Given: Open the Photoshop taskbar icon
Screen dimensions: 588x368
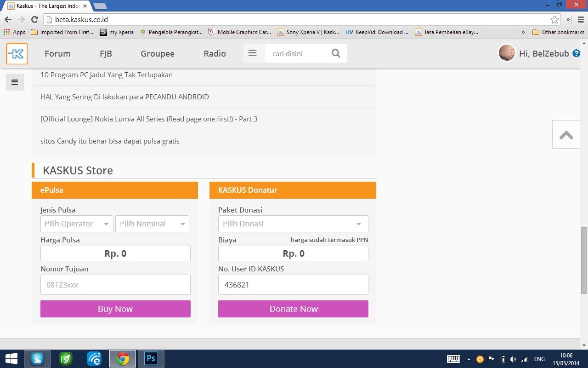Looking at the screenshot, I should point(151,359).
